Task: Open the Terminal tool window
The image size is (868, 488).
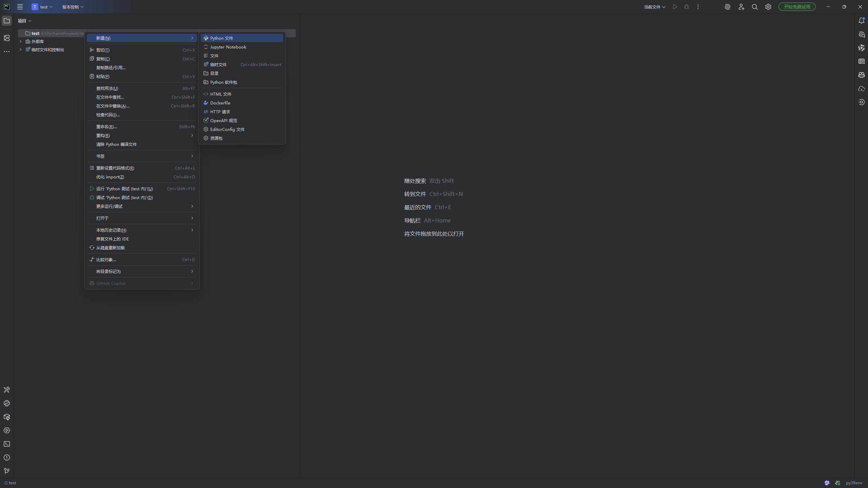Action: (x=7, y=444)
